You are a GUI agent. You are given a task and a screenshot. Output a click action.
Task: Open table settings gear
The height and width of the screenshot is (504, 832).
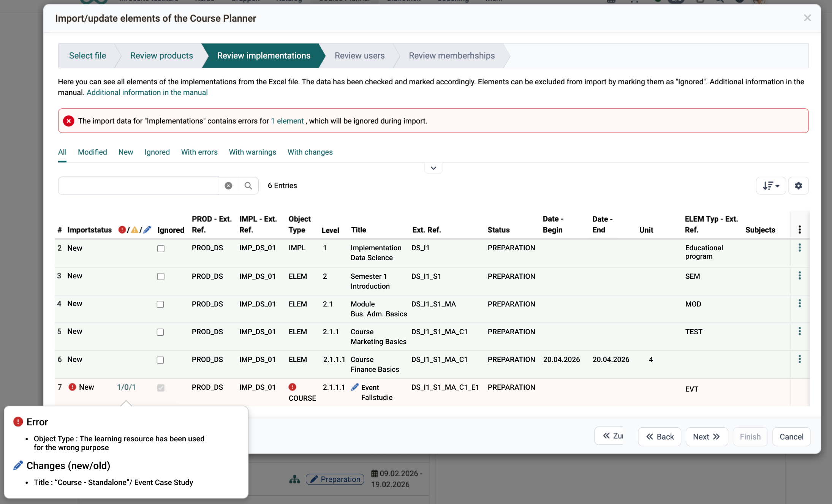(x=799, y=186)
